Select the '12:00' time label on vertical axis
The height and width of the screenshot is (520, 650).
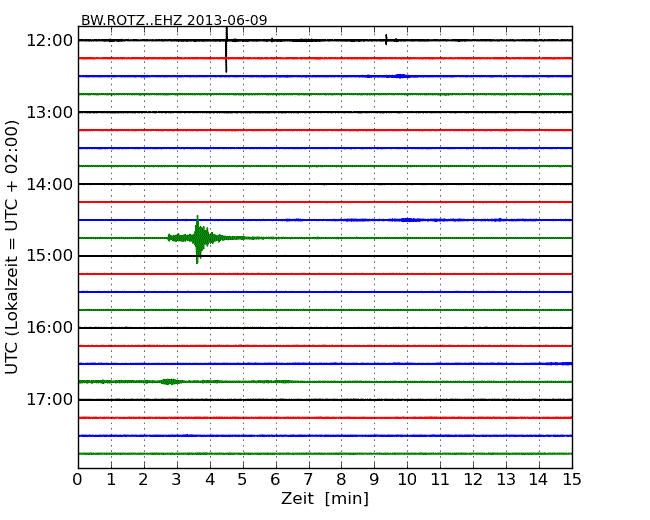point(49,41)
